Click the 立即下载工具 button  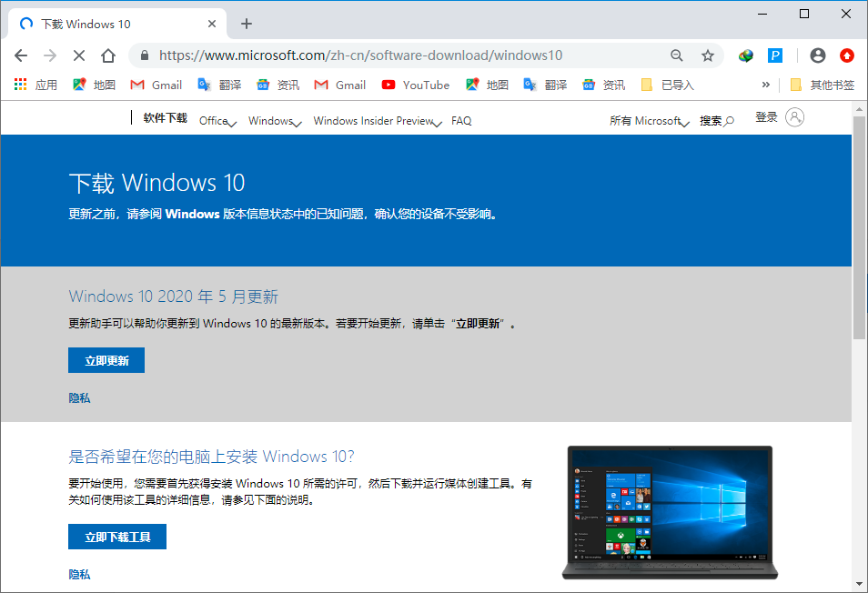117,537
